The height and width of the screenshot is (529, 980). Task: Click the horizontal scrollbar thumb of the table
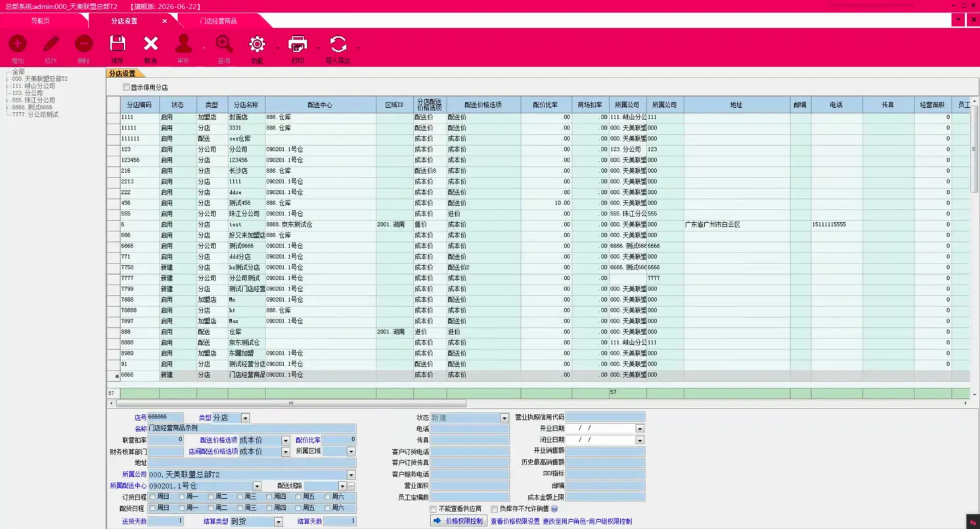point(291,403)
